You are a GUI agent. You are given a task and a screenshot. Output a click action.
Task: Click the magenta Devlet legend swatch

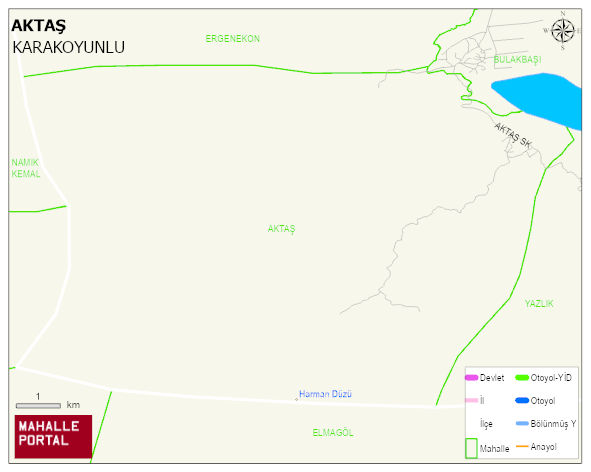[472, 377]
